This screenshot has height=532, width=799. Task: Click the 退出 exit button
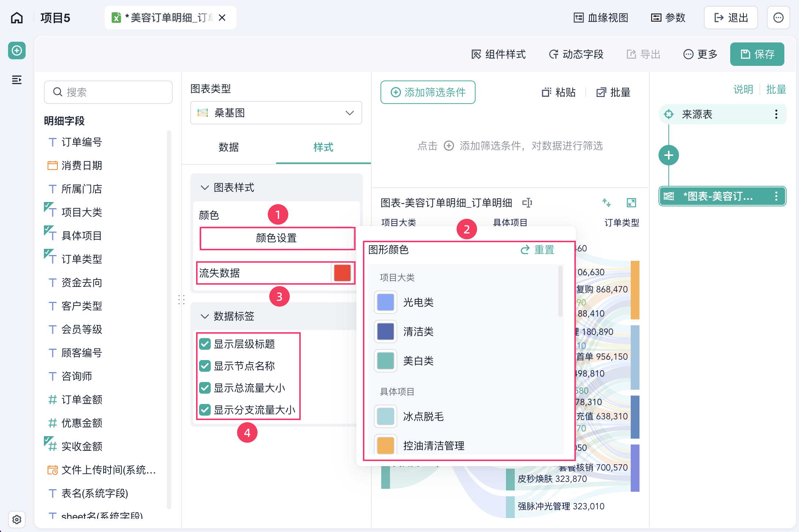(x=731, y=18)
